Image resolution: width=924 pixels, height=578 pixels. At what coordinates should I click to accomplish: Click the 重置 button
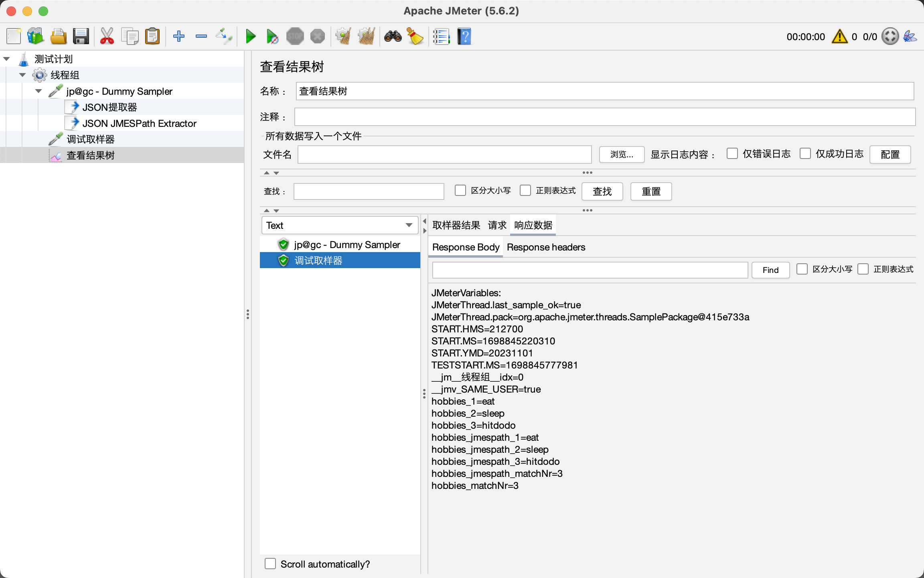(651, 191)
